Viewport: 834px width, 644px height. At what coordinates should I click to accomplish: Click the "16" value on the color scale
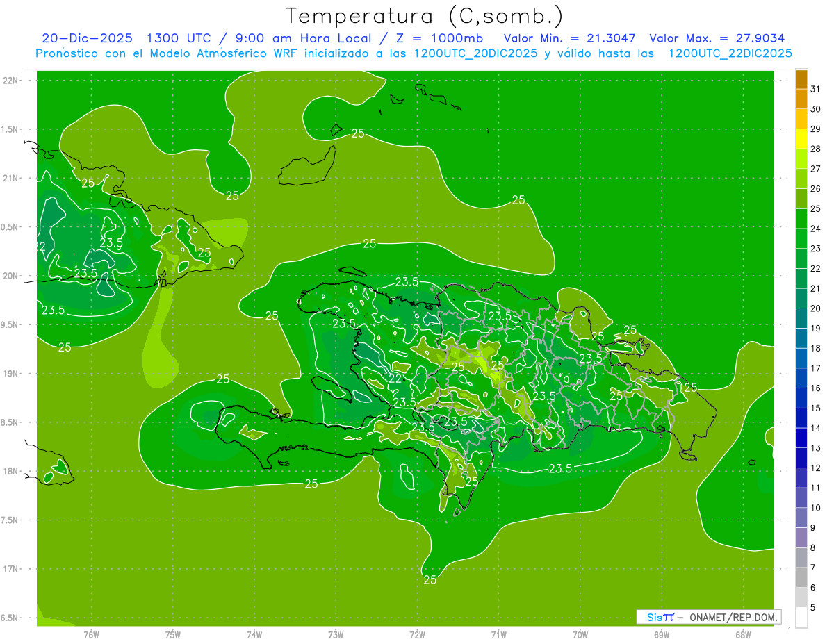pos(815,388)
